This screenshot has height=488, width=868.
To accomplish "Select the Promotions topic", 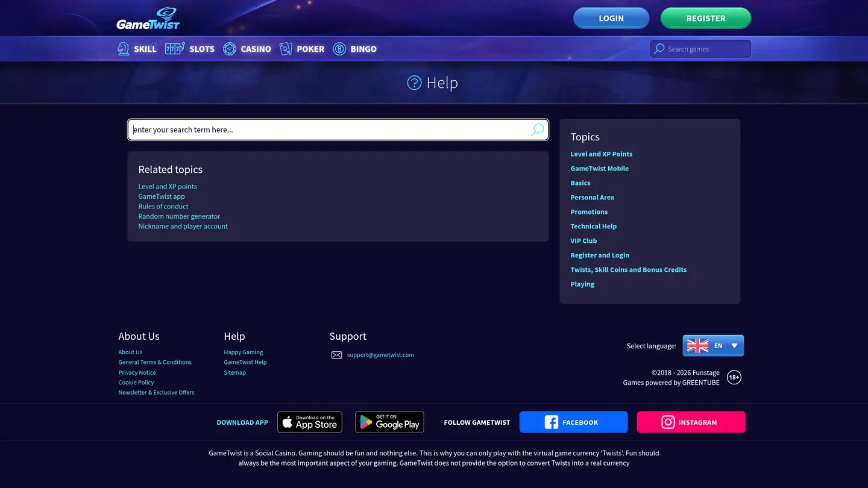I will (589, 211).
